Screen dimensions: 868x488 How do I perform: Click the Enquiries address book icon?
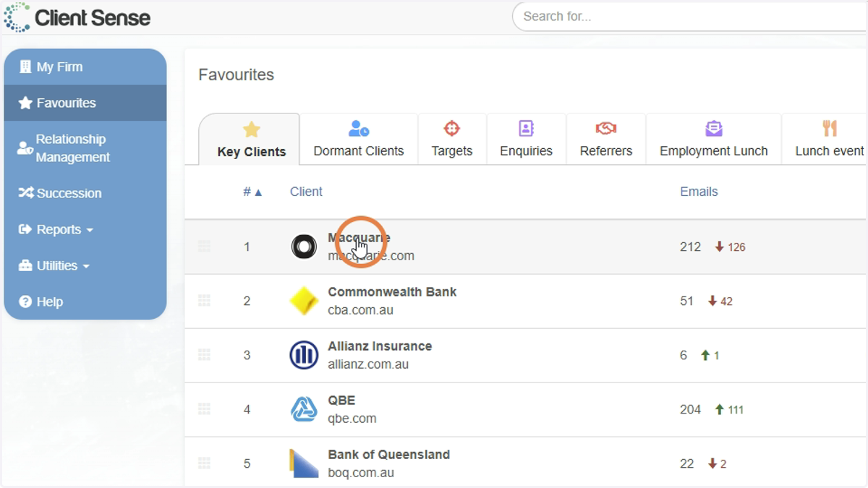(527, 129)
